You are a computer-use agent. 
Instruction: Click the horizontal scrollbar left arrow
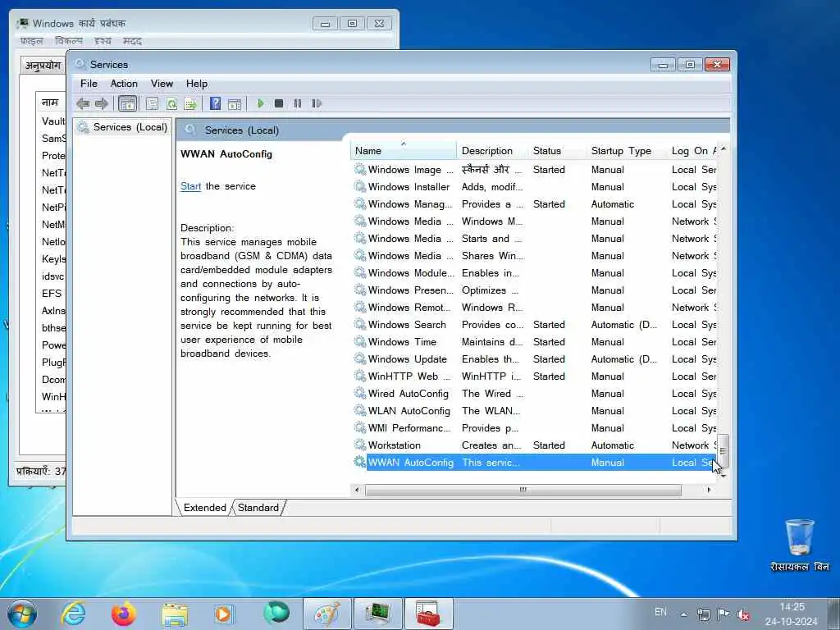coord(358,490)
